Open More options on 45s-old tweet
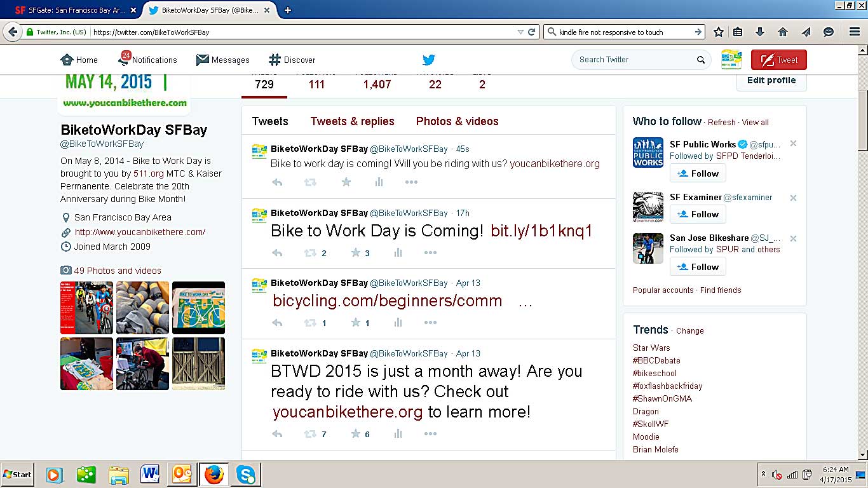This screenshot has width=868, height=488. point(411,182)
